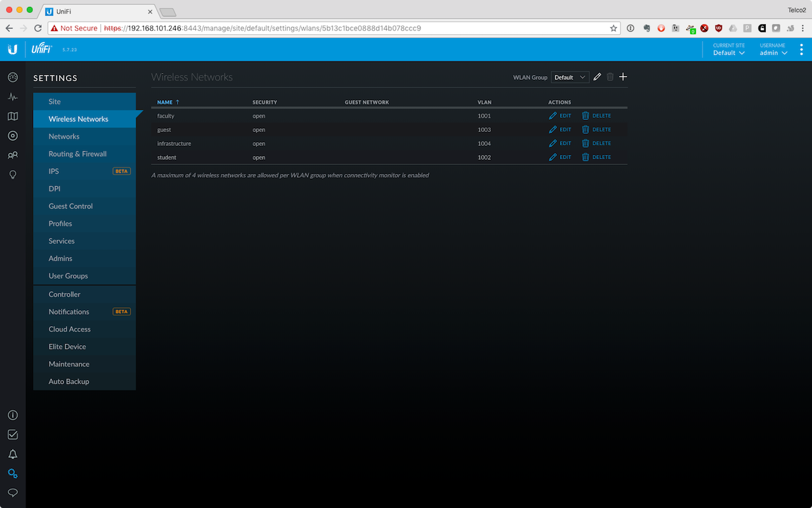
Task: Open the Devices circle icon
Action: (x=13, y=136)
